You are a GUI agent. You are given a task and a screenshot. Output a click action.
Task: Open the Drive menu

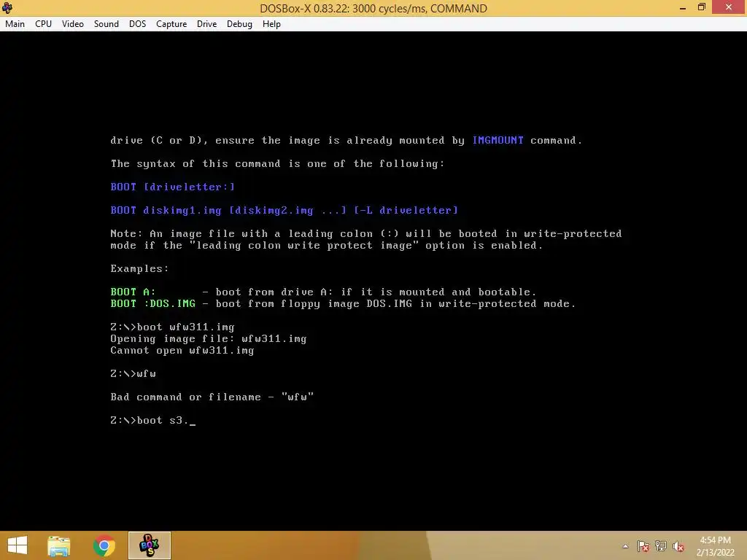tap(206, 24)
